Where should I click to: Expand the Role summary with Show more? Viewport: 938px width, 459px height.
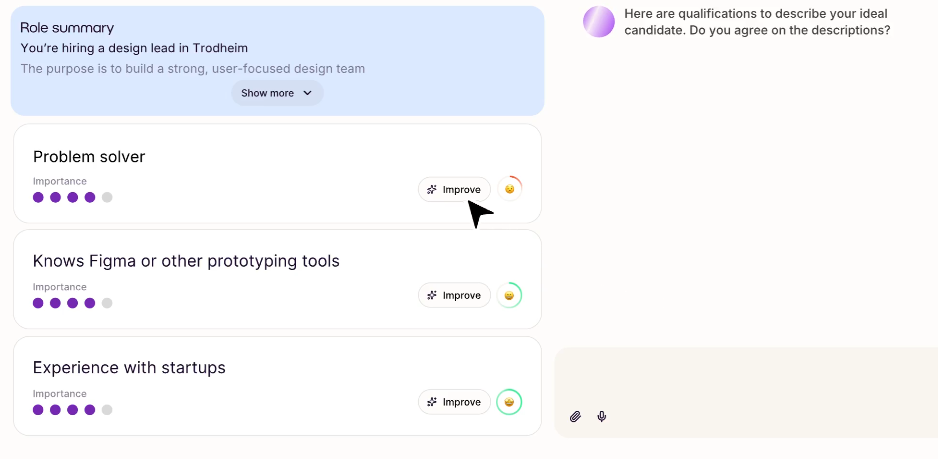click(277, 93)
